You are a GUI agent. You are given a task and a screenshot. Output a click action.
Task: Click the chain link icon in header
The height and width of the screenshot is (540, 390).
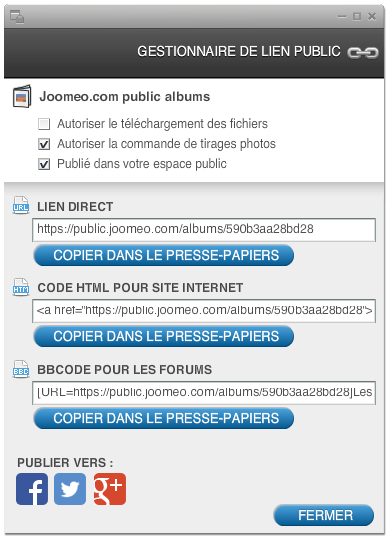click(363, 53)
